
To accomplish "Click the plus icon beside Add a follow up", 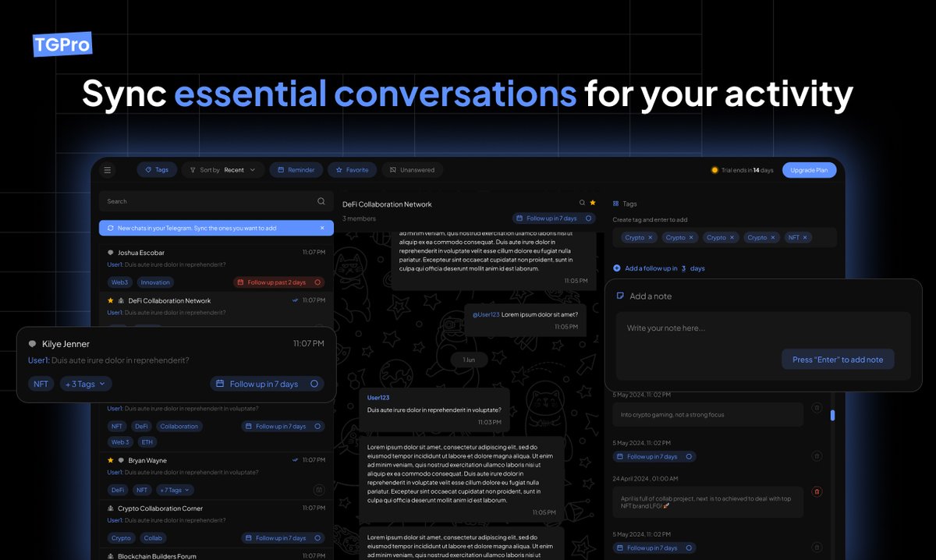I will click(x=617, y=268).
